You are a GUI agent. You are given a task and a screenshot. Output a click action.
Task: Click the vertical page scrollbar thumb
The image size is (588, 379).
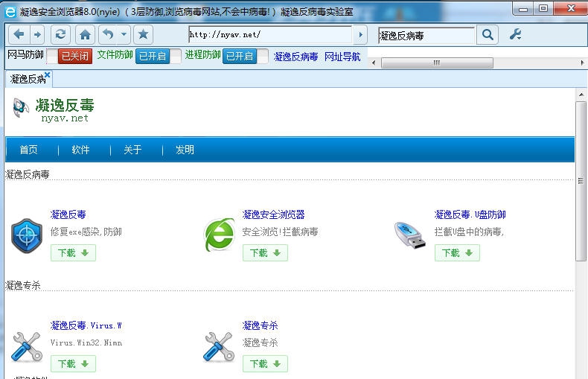(581, 181)
